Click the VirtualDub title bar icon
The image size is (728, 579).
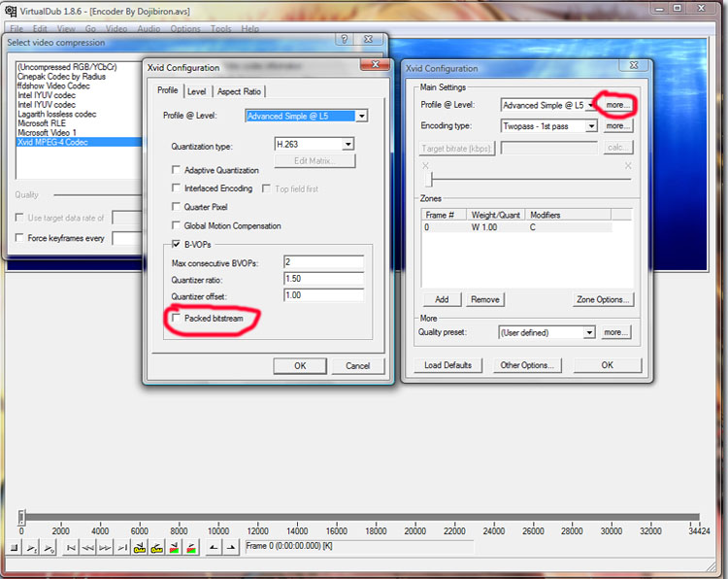(11, 11)
